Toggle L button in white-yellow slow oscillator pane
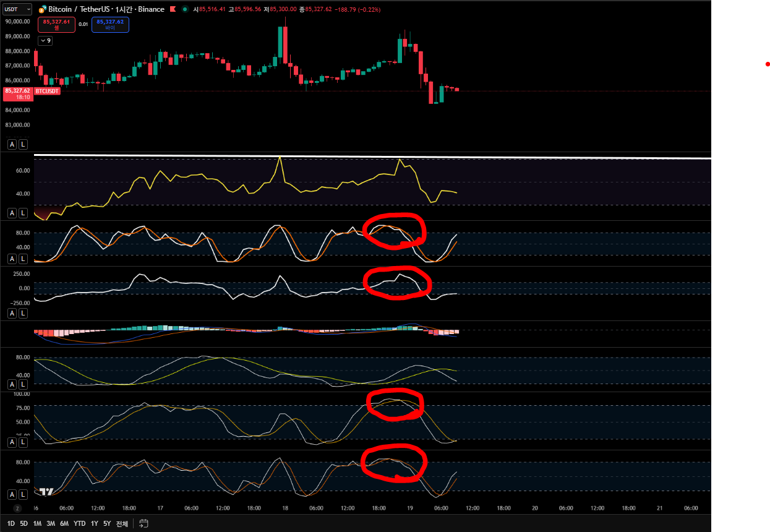This screenshot has height=532, width=770. [23, 384]
